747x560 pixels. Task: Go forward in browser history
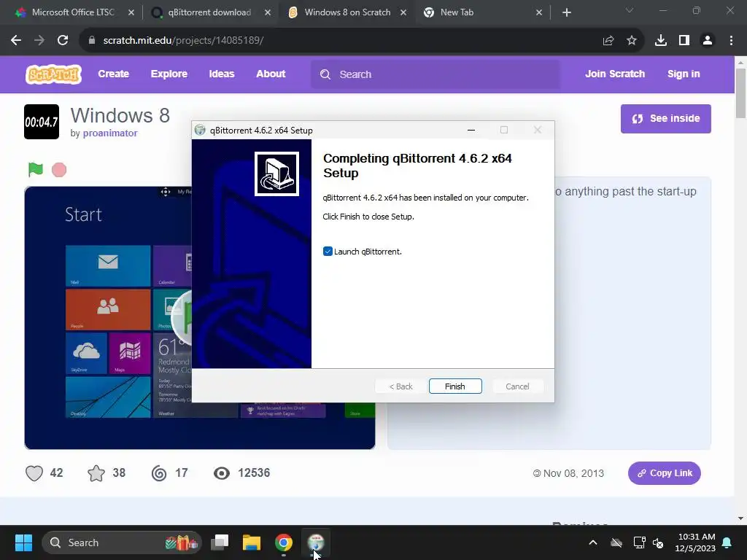(39, 41)
